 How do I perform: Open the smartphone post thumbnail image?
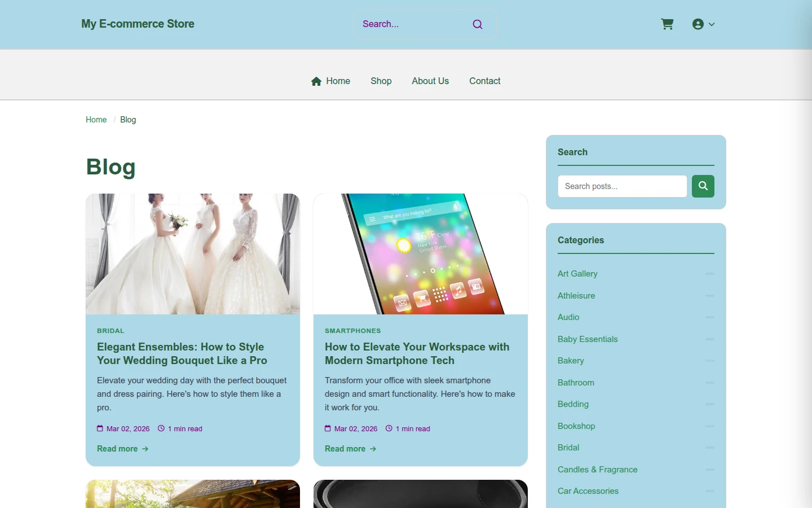(x=421, y=254)
